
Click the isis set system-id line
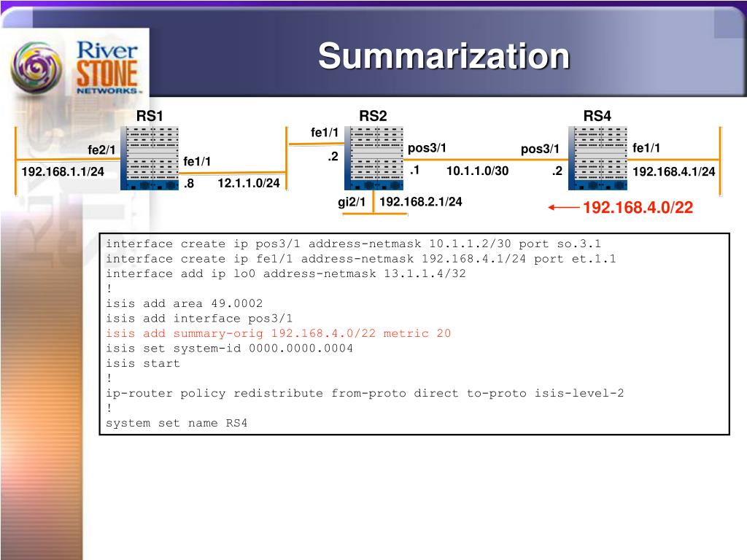click(x=229, y=348)
